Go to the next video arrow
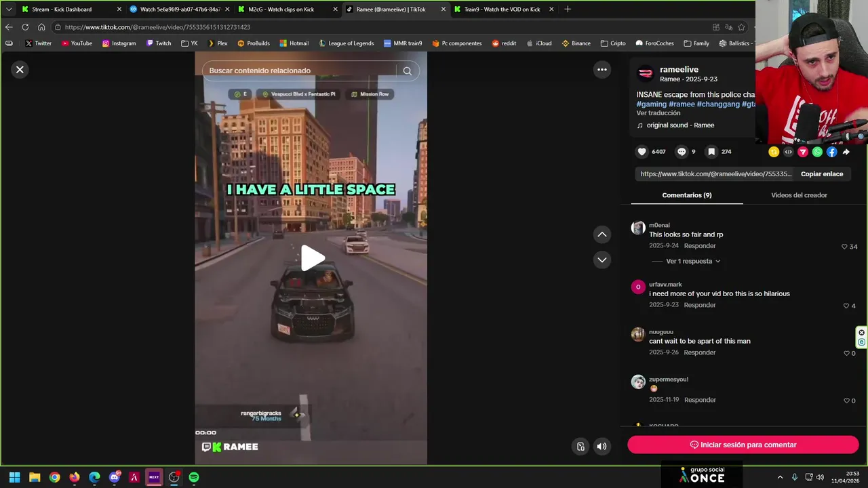Image resolution: width=868 pixels, height=488 pixels. click(601, 260)
